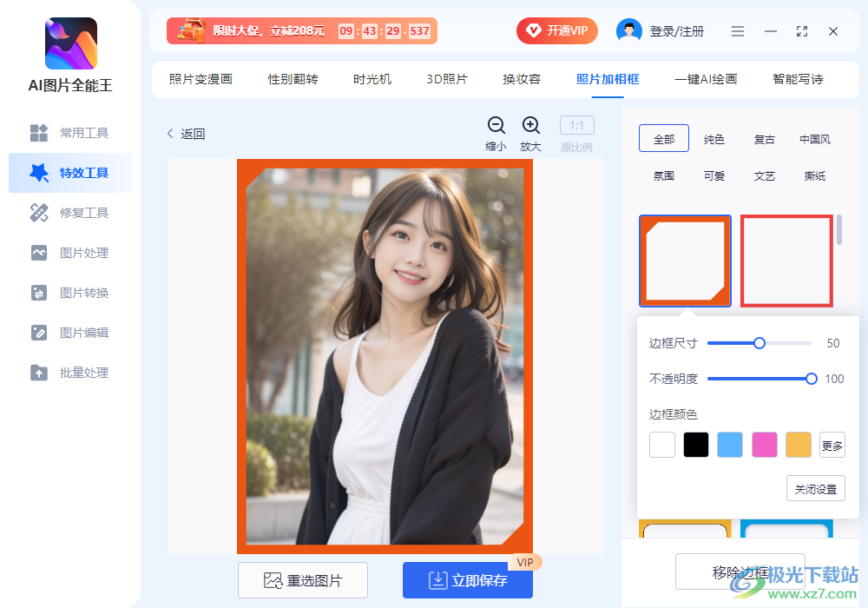This screenshot has height=608, width=868.
Task: Pick the pink border color swatch
Action: 764,444
